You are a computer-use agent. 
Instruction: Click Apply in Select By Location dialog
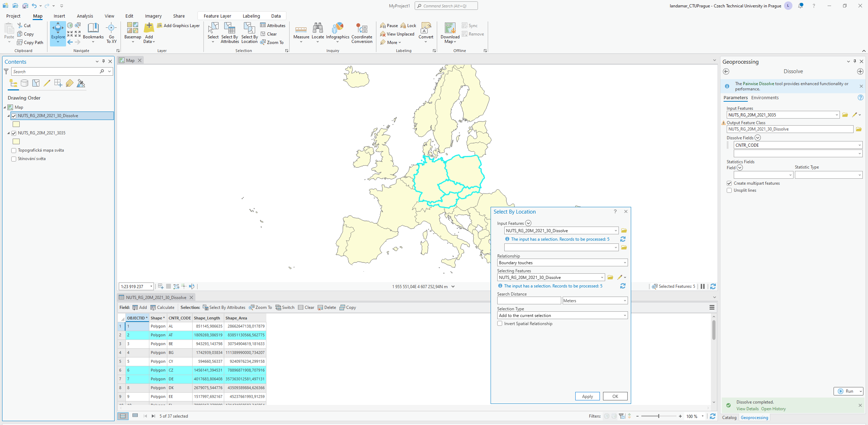tap(587, 396)
